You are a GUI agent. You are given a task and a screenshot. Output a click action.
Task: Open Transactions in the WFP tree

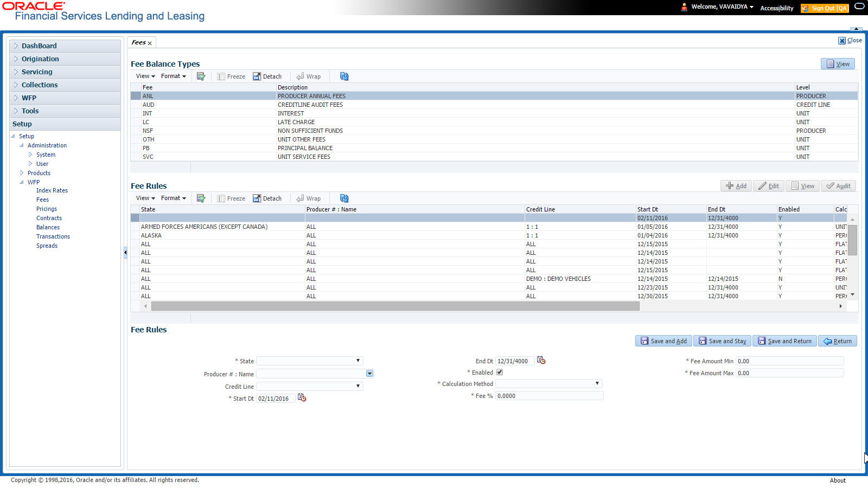[x=53, y=236]
